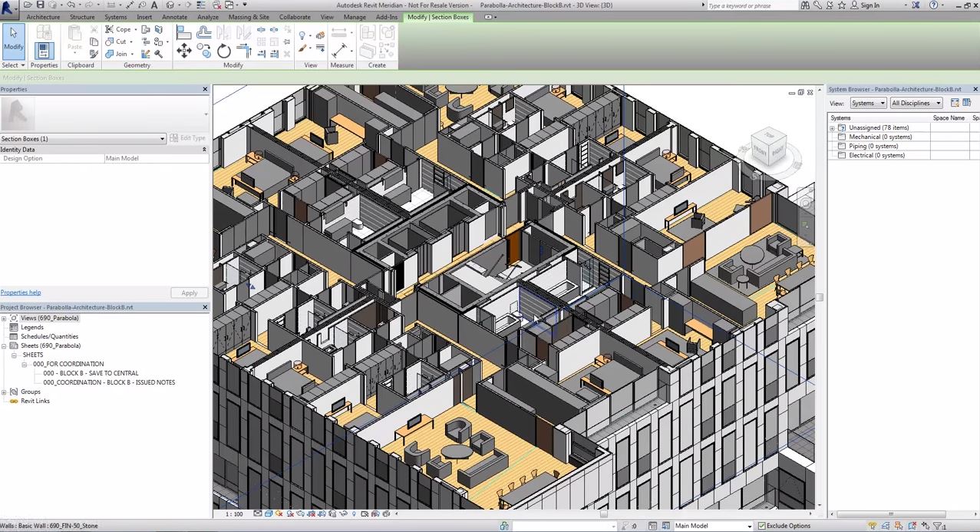The height and width of the screenshot is (532, 980).
Task: Click the scale label 1:100 on view control bar
Action: coord(233,514)
